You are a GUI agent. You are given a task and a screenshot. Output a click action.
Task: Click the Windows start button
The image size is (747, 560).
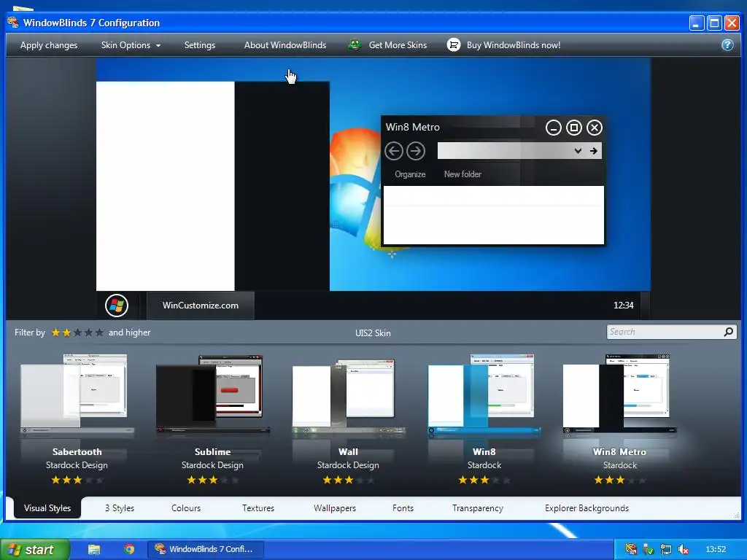35,549
